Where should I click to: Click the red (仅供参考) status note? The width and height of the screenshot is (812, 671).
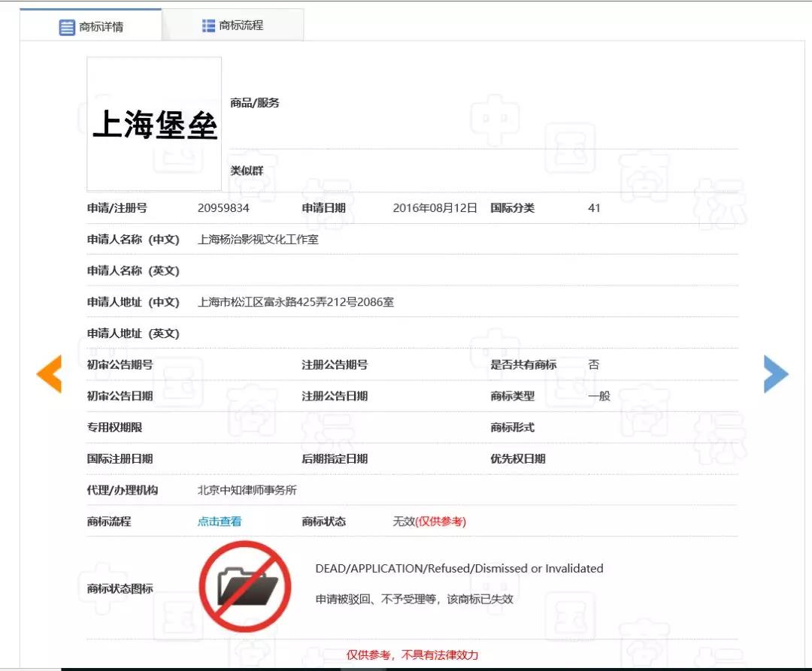click(441, 521)
